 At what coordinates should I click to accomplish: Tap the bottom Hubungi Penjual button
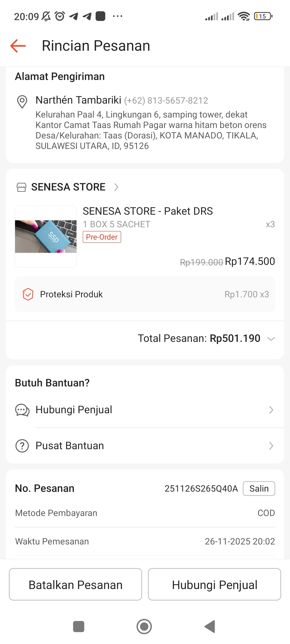coord(215,584)
